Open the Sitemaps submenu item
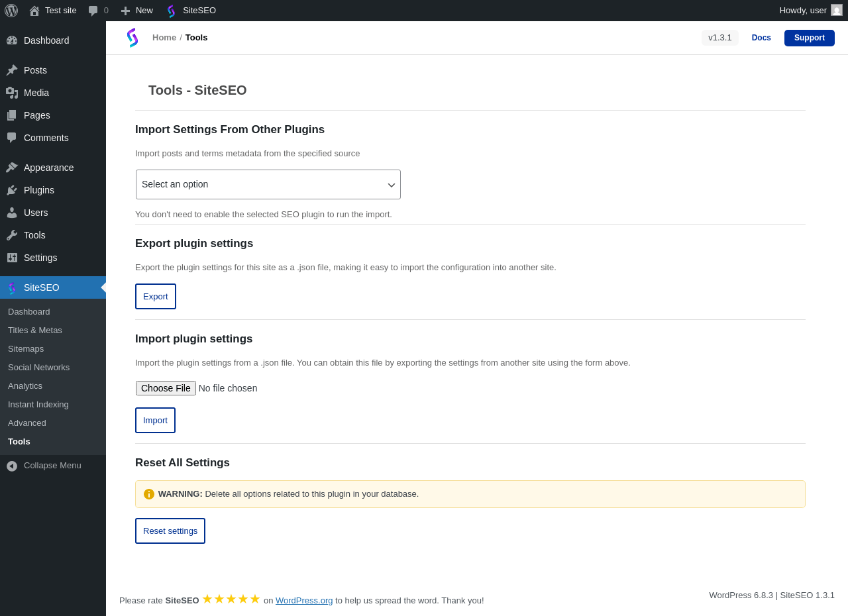This screenshot has width=848, height=616. [x=26, y=349]
